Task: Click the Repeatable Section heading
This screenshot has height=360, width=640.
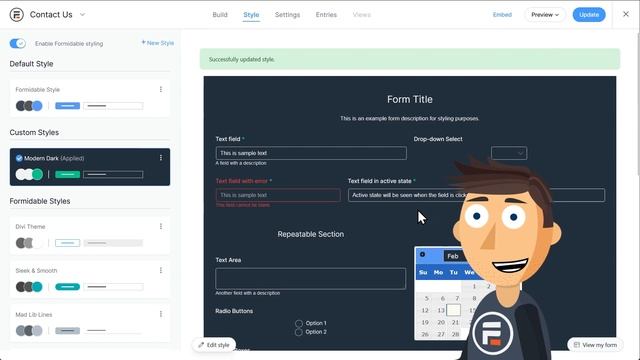Action: (x=311, y=234)
